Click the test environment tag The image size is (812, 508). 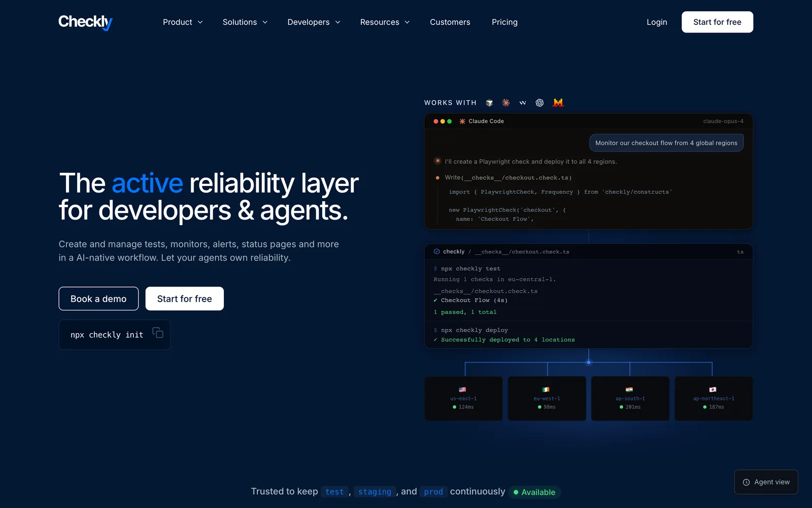click(x=334, y=492)
